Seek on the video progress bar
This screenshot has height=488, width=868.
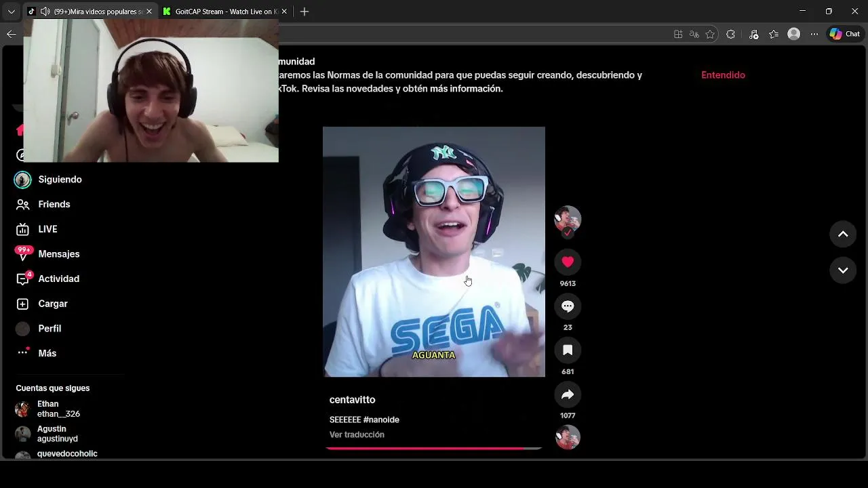[x=434, y=448]
